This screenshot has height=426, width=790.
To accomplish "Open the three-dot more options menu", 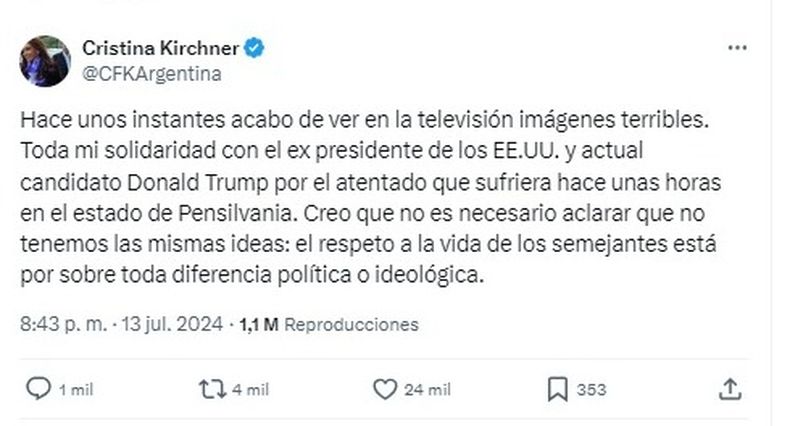I will [737, 48].
